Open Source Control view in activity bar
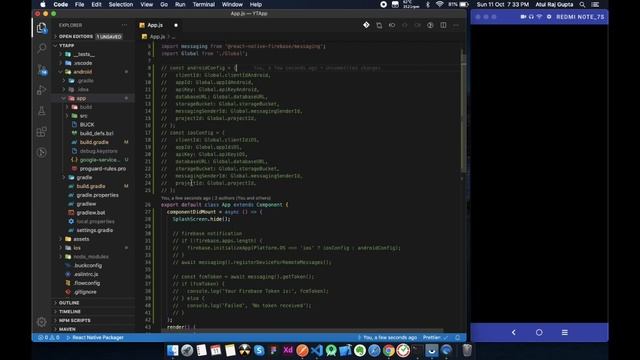This screenshot has height=360, width=640. (x=42, y=69)
